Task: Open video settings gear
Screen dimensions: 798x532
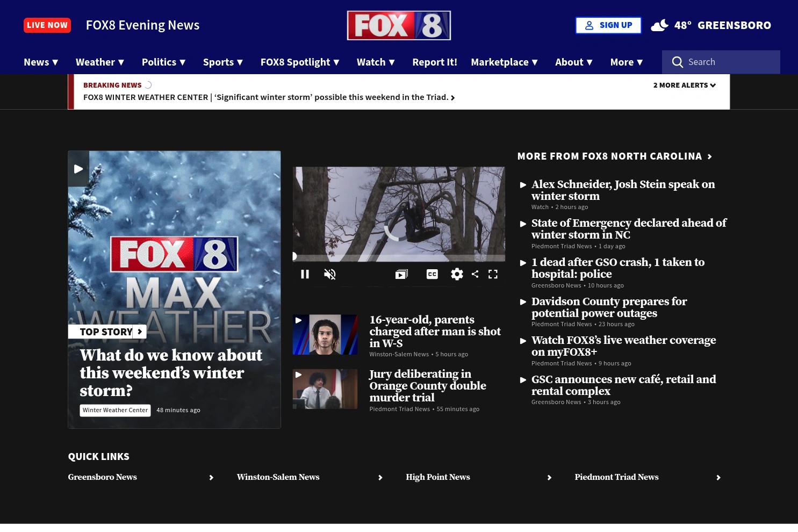Action: 457,274
